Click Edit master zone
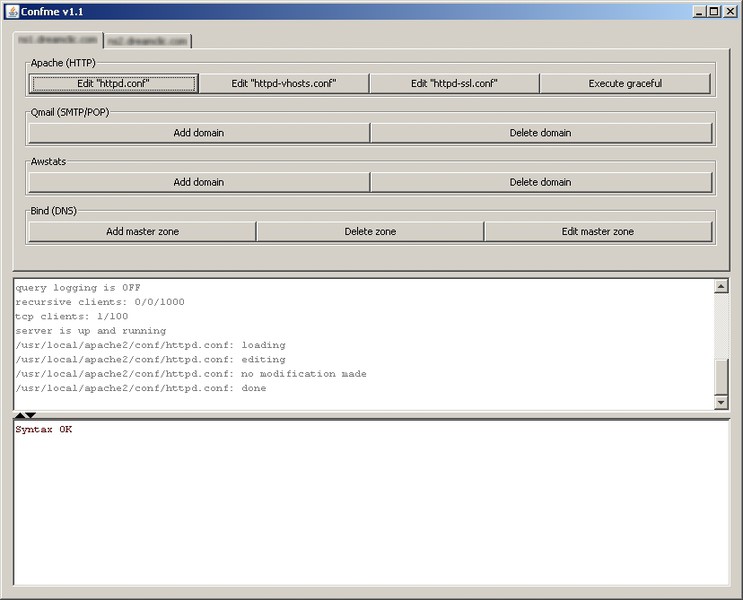Image resolution: width=743 pixels, height=600 pixels. click(598, 231)
